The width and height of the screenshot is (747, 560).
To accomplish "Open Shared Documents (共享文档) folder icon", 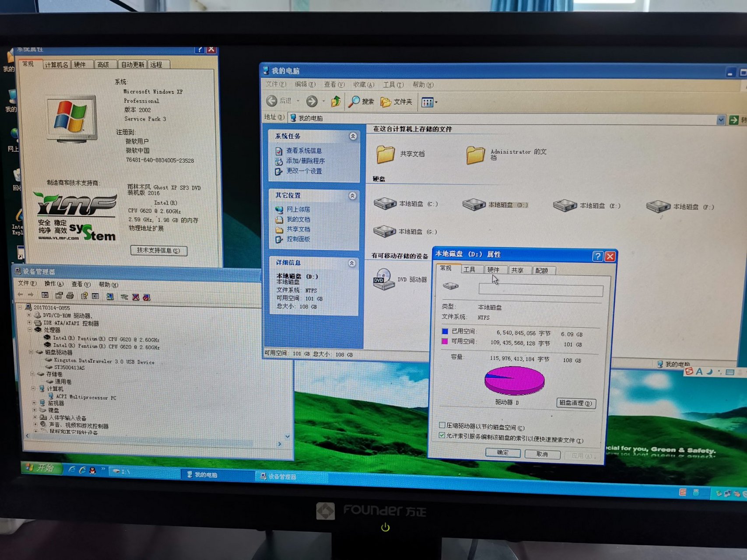I will [386, 154].
